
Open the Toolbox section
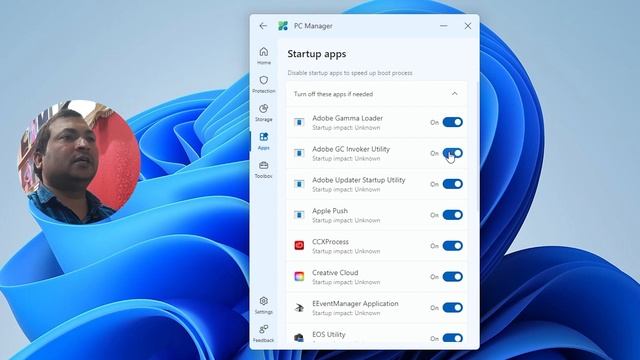click(264, 170)
